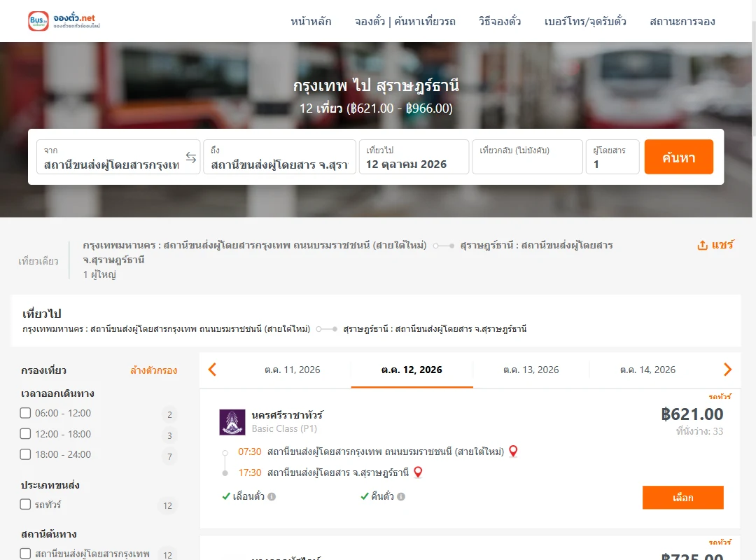The height and width of the screenshot is (560, 756).
Task: Open the หน้าหลัก menu item
Action: click(x=311, y=21)
